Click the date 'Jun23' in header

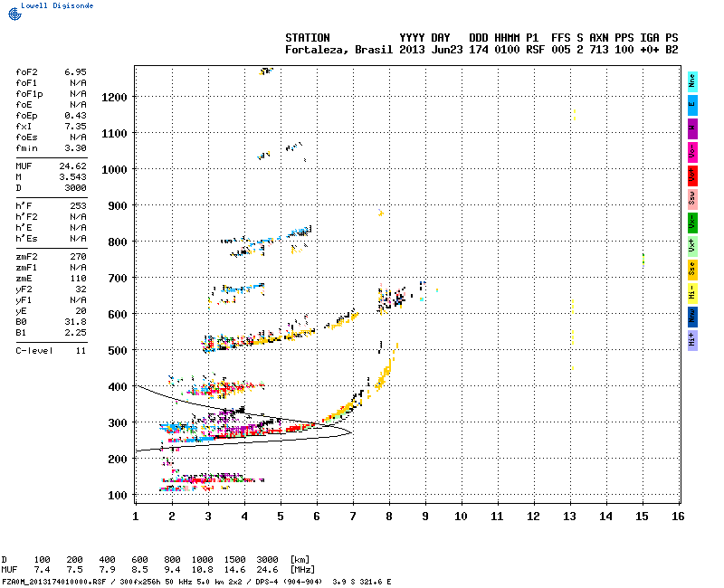(447, 50)
